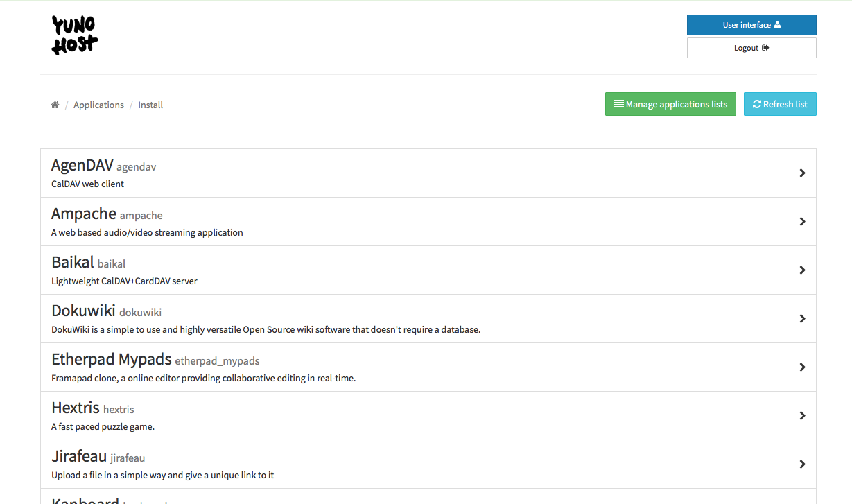This screenshot has height=504, width=852.
Task: Select the AgenDAV application title
Action: tap(82, 165)
